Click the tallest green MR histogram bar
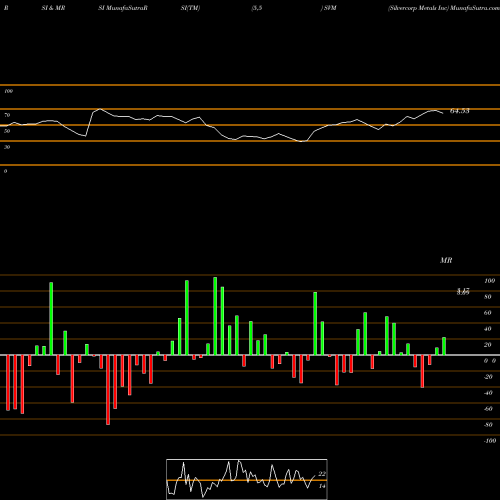Viewport: 500px width, 500px height. coord(215,316)
